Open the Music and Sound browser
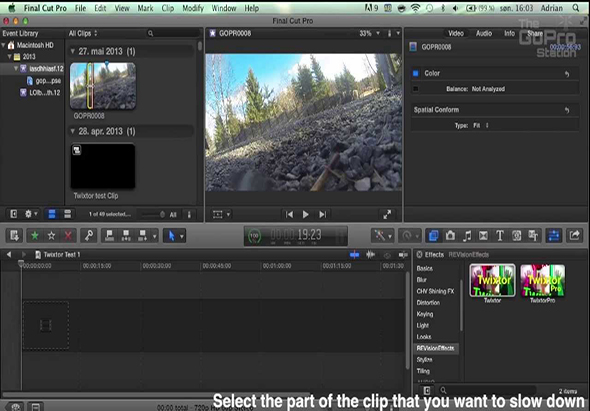Screen dimensions: 590x411 tap(467, 236)
